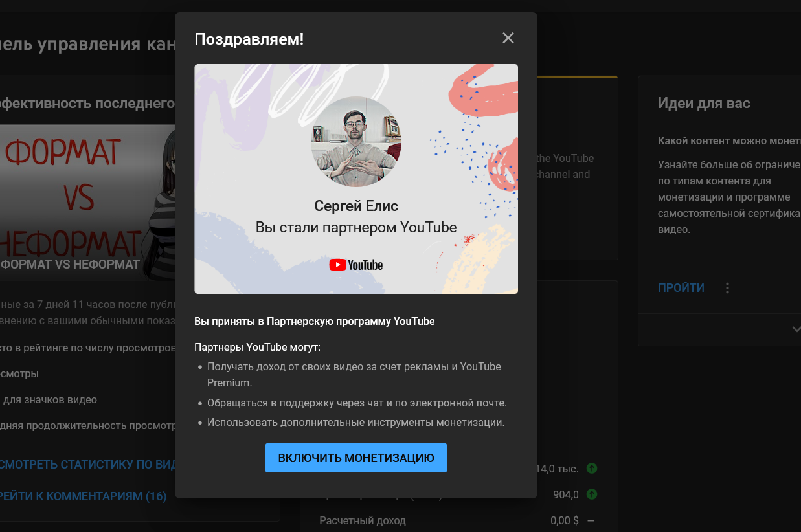Click the Вы стали партнером YouTube text
The image size is (801, 532).
point(356,227)
